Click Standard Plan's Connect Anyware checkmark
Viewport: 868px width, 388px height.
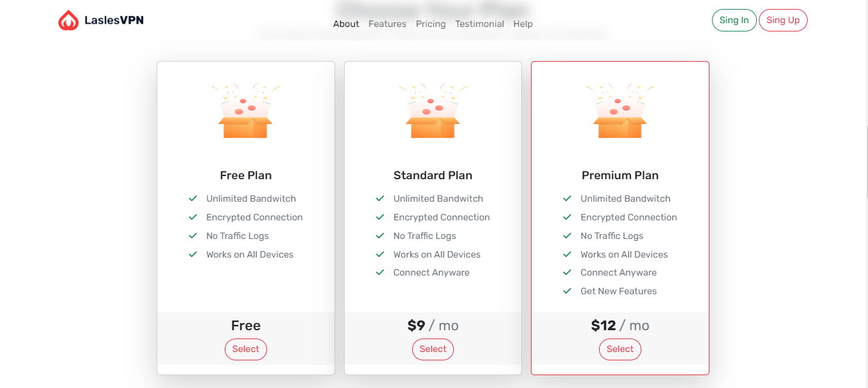click(x=380, y=272)
